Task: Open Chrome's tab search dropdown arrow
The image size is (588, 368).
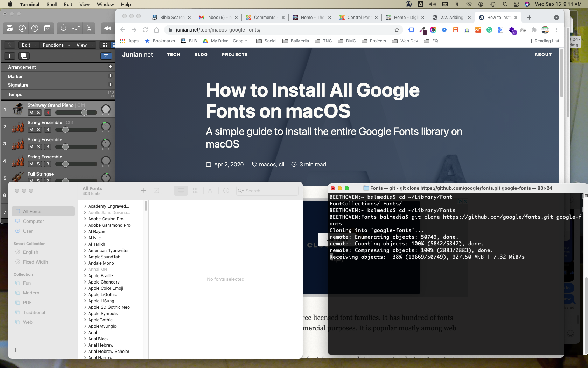Action: pos(556,18)
